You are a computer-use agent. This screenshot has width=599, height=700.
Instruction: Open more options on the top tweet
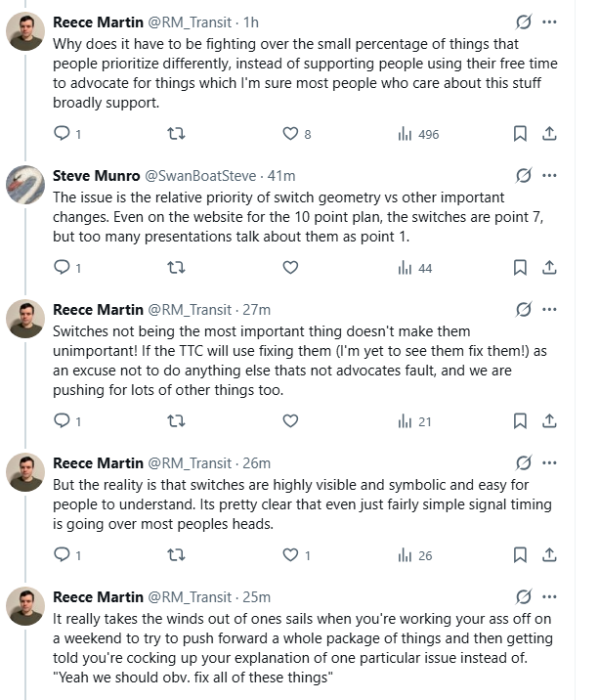click(x=549, y=22)
